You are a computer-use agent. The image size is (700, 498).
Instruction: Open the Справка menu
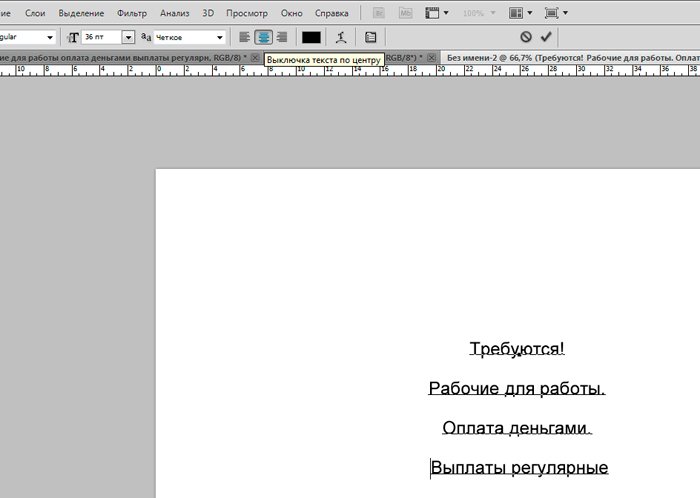331,13
